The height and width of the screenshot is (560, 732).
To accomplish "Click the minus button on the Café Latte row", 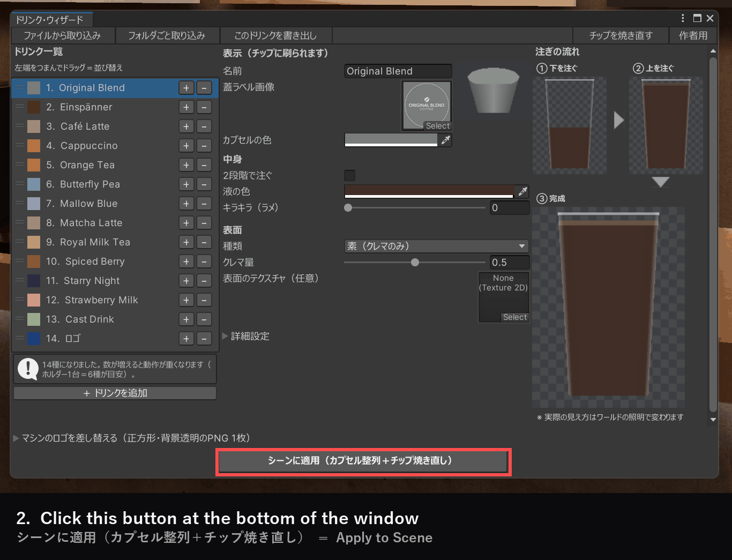I will (x=204, y=126).
